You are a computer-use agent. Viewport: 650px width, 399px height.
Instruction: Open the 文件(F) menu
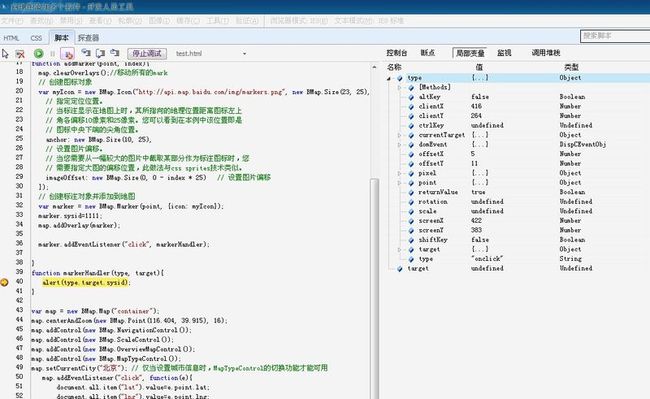[x=12, y=20]
